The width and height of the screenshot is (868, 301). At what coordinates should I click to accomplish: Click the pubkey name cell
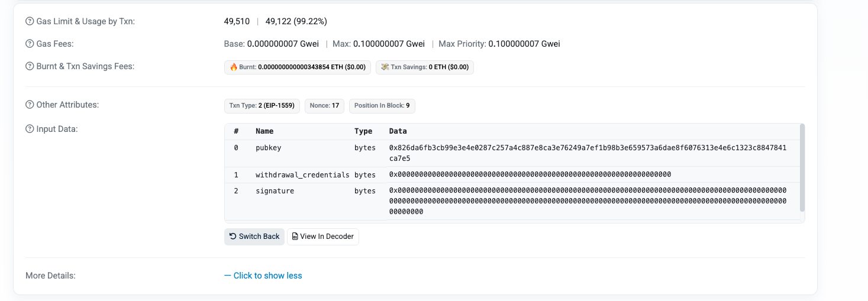[x=269, y=148]
